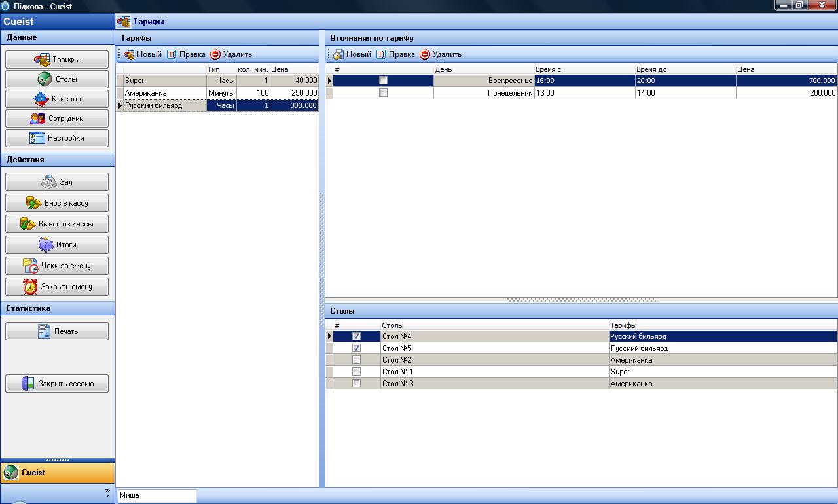This screenshot has width=838, height=504.
Task: Click the Закрыть смену alarm clock button
Action: pyautogui.click(x=57, y=287)
